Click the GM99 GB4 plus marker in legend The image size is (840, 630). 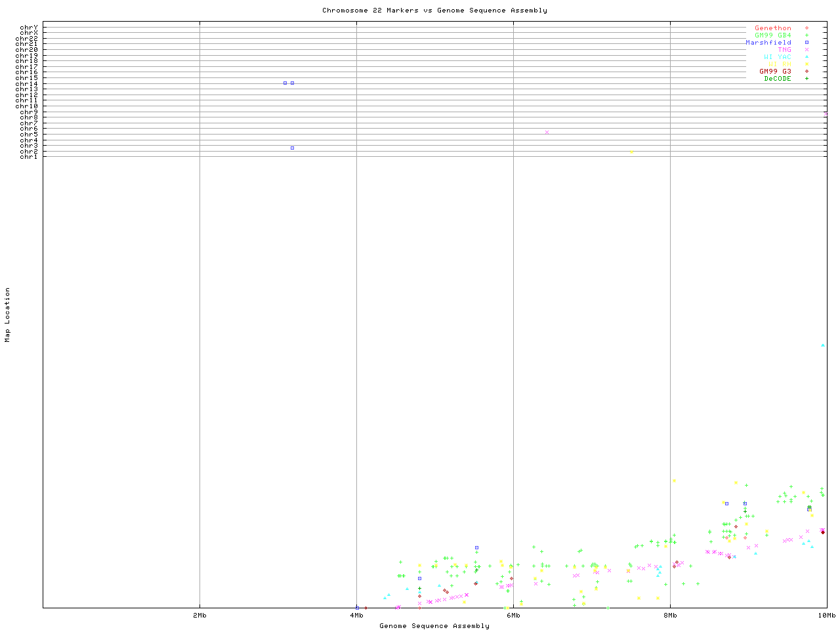[x=807, y=35]
